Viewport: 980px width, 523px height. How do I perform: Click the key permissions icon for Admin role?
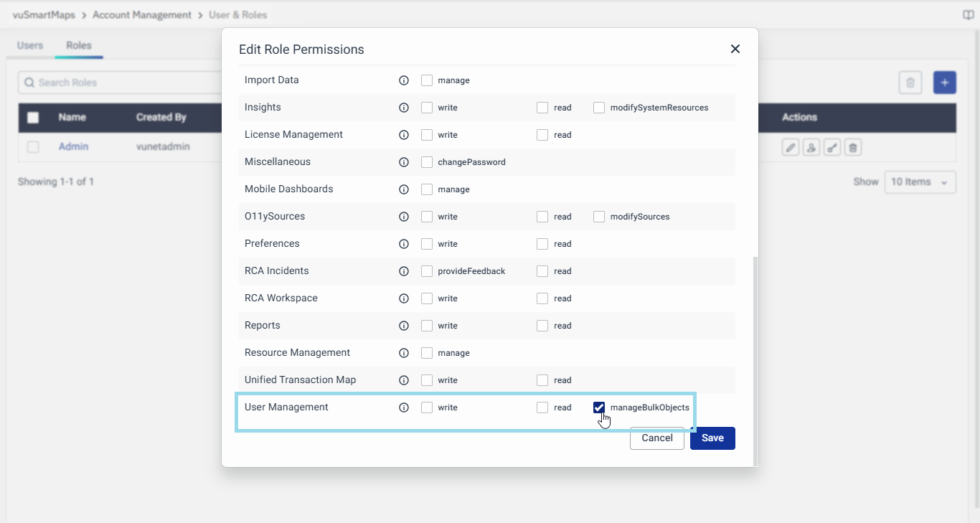point(831,148)
